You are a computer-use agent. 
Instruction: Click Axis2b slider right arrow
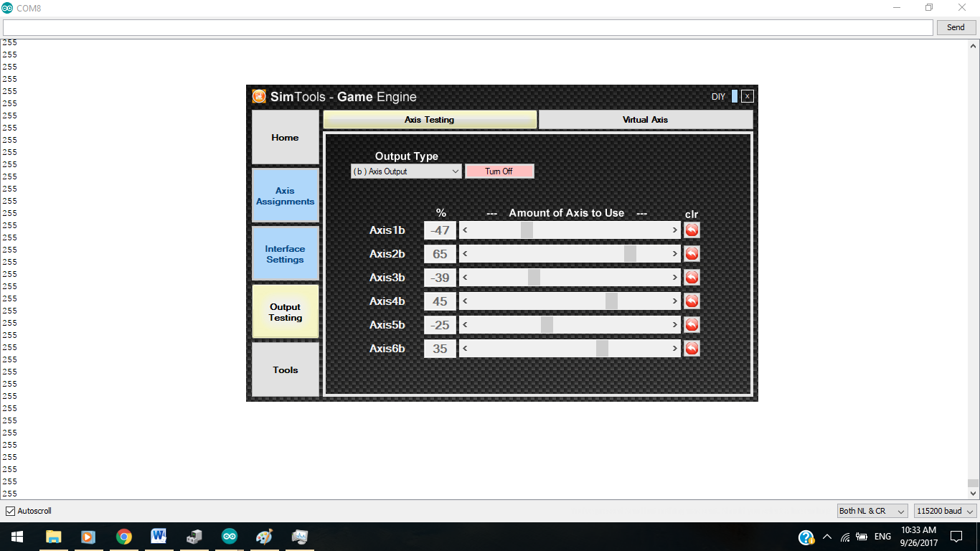675,254
